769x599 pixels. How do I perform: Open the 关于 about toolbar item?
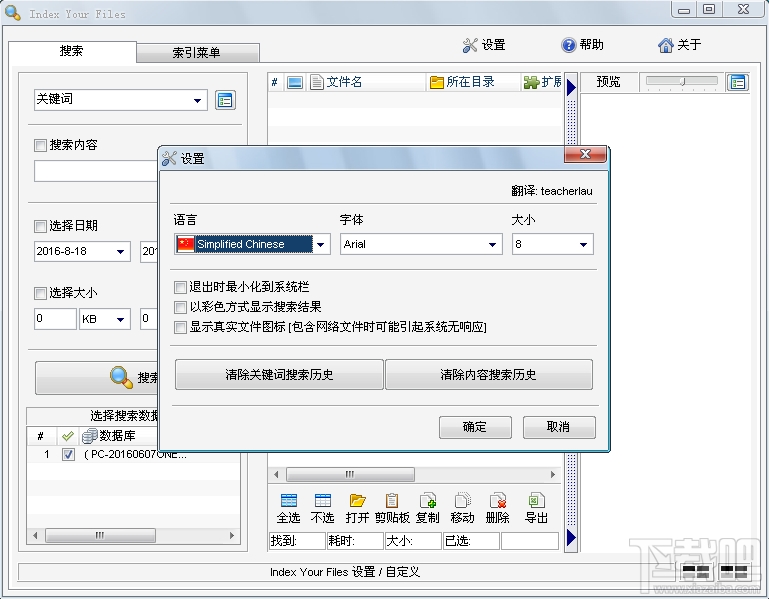pyautogui.click(x=680, y=45)
